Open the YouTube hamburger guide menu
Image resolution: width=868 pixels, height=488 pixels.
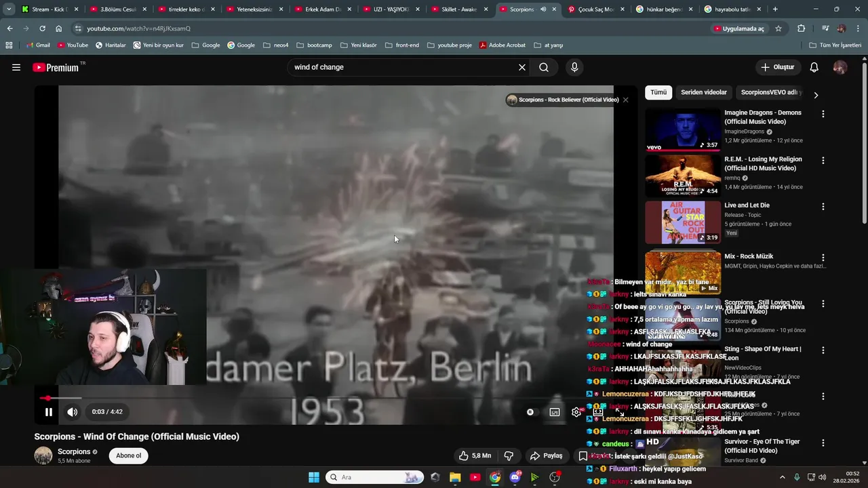tap(16, 67)
